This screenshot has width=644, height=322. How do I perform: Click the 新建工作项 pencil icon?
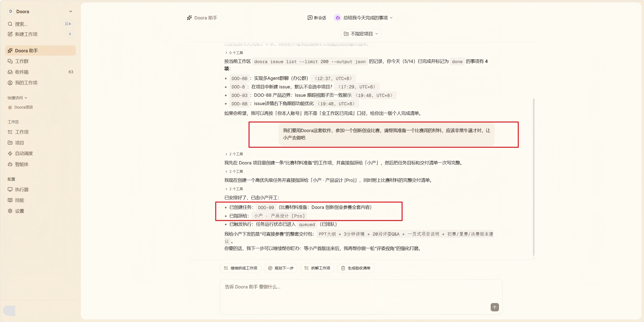click(x=10, y=34)
